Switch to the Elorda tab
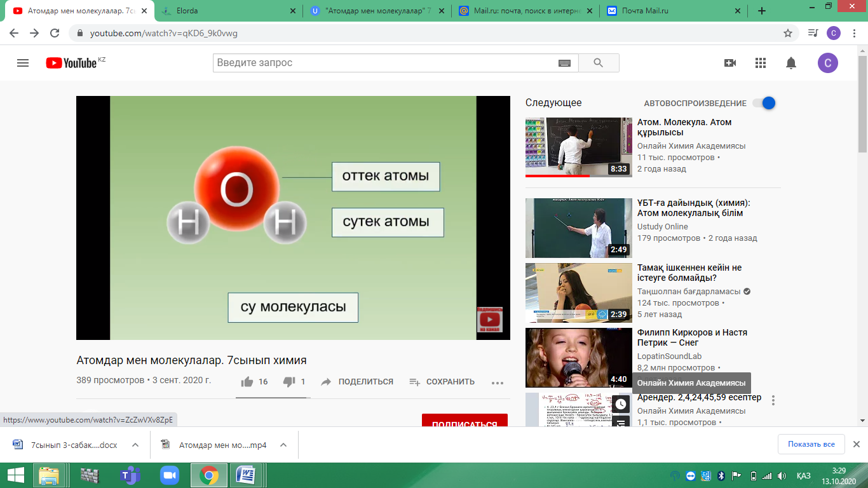The image size is (868, 488). (227, 11)
